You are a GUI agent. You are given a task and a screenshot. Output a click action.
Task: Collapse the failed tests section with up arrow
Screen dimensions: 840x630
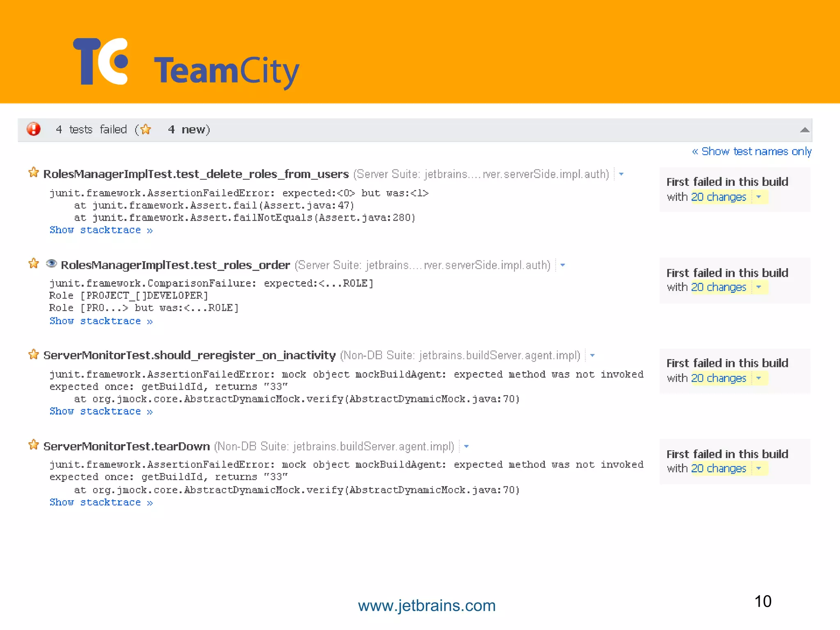click(x=804, y=130)
